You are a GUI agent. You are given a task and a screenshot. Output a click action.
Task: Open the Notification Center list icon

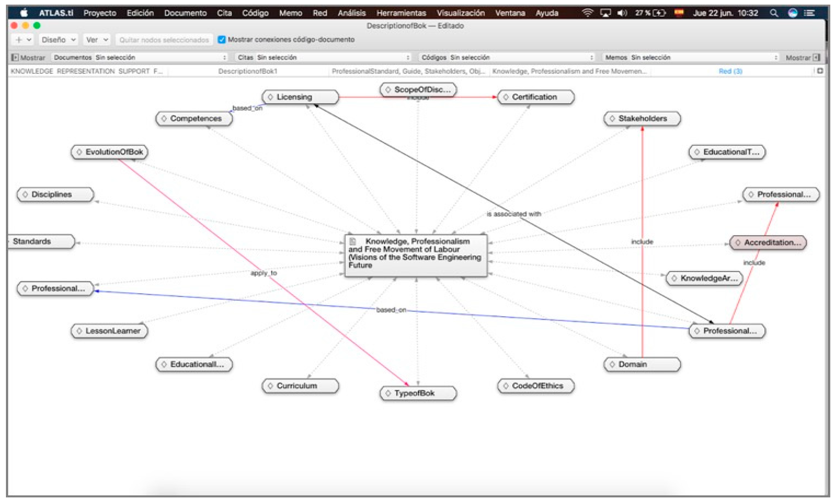810,13
